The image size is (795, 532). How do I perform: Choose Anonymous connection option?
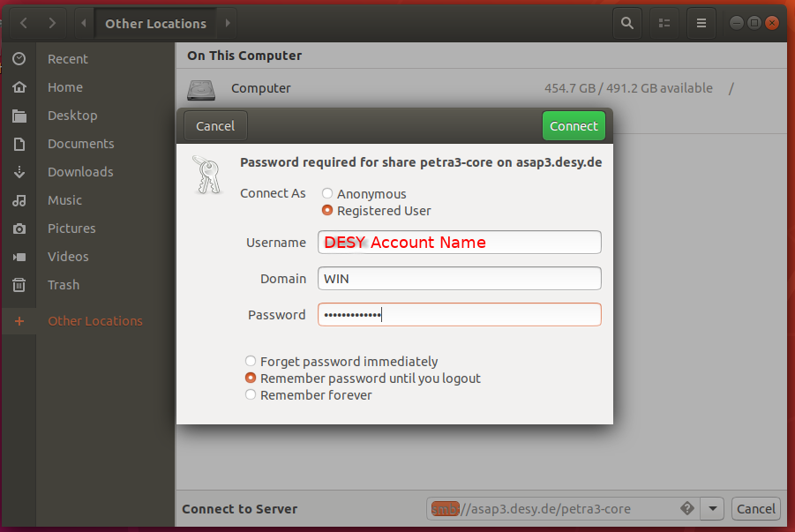point(326,193)
